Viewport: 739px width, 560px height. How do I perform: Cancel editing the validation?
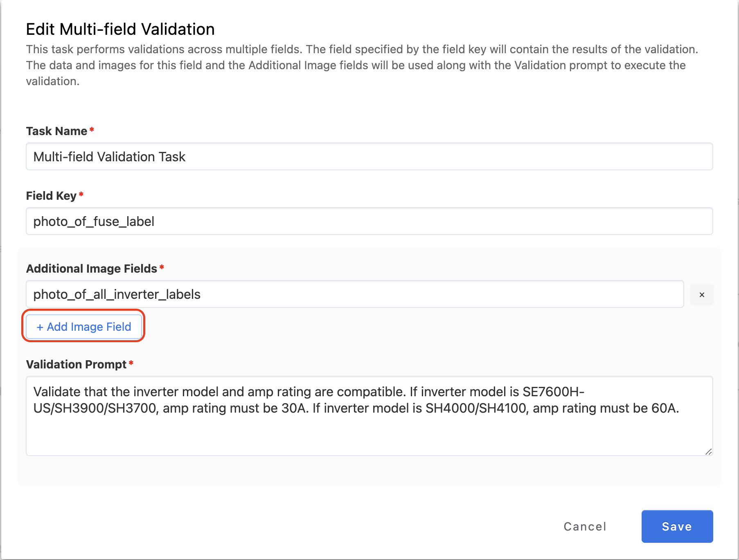point(585,526)
